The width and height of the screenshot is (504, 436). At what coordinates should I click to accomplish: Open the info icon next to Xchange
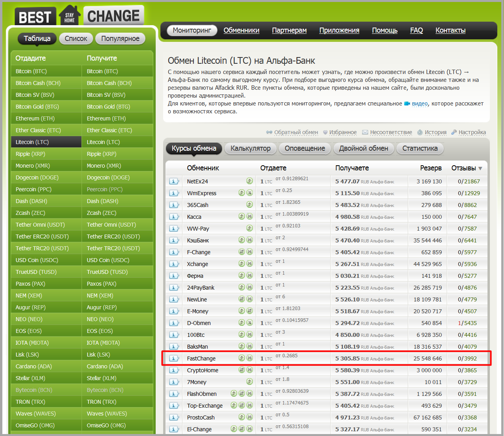[x=174, y=264]
